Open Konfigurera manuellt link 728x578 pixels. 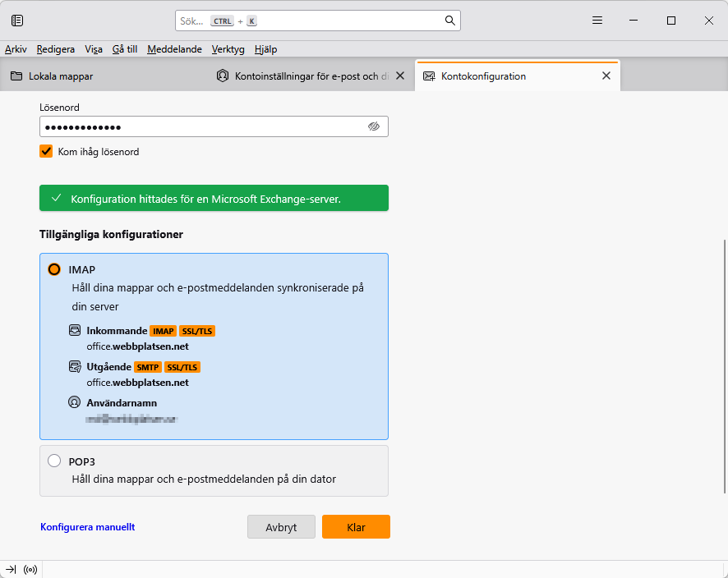[x=88, y=527]
